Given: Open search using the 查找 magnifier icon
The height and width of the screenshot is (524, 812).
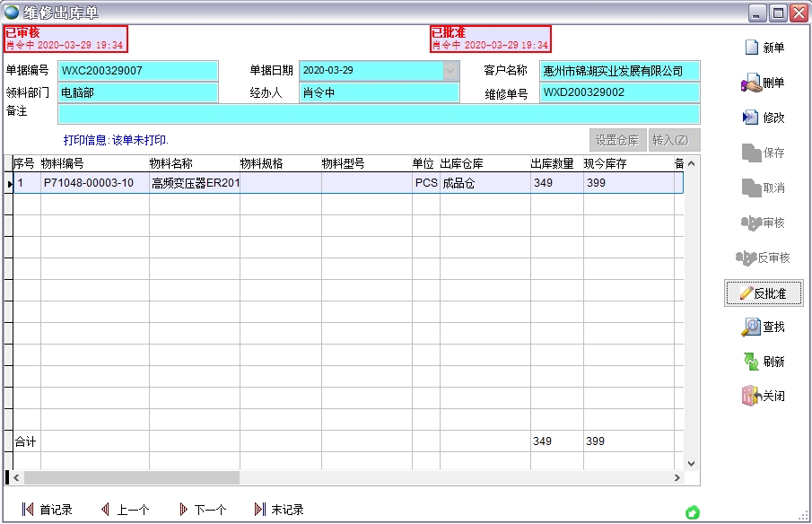Looking at the screenshot, I should [x=764, y=327].
